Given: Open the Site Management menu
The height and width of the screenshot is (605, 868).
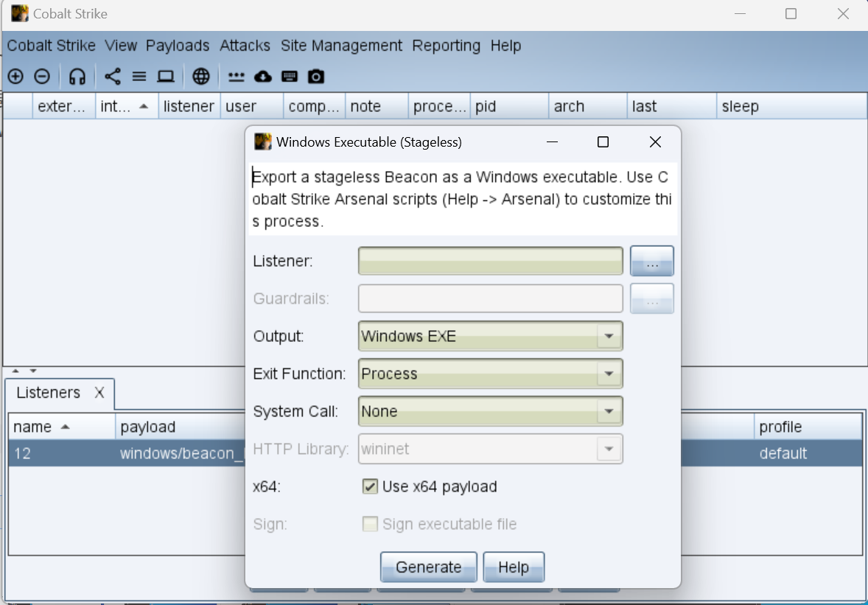Looking at the screenshot, I should click(341, 46).
